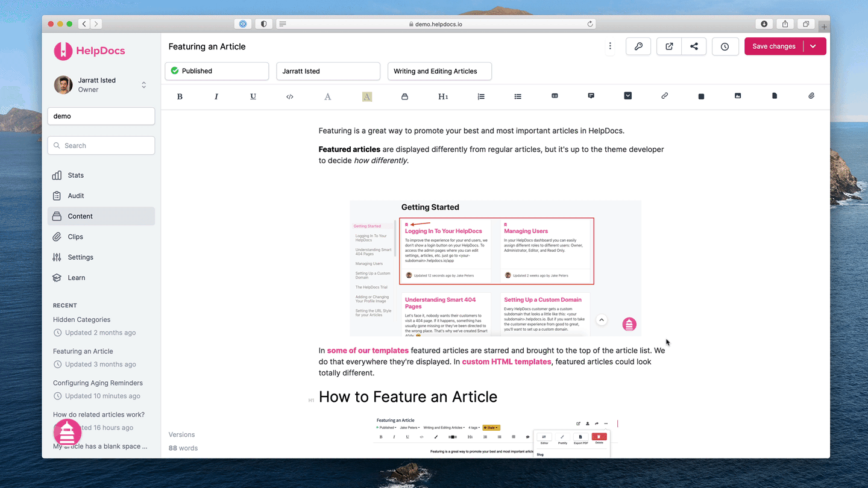This screenshot has width=868, height=488.
Task: Click the share article icon
Action: coord(694,46)
